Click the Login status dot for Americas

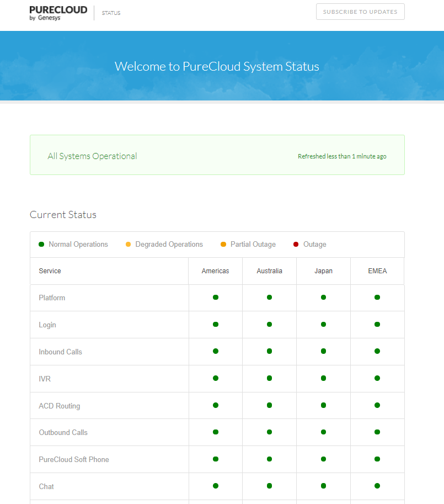[216, 325]
